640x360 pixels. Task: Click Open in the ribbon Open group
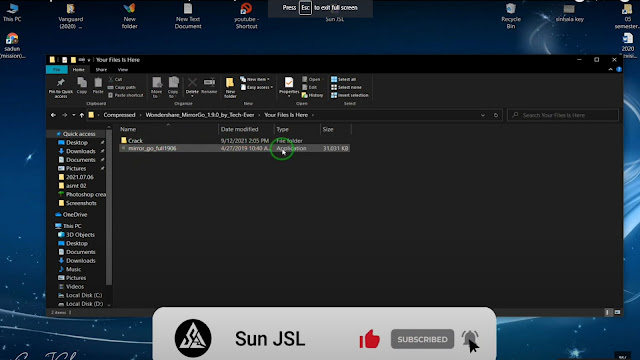311,79
